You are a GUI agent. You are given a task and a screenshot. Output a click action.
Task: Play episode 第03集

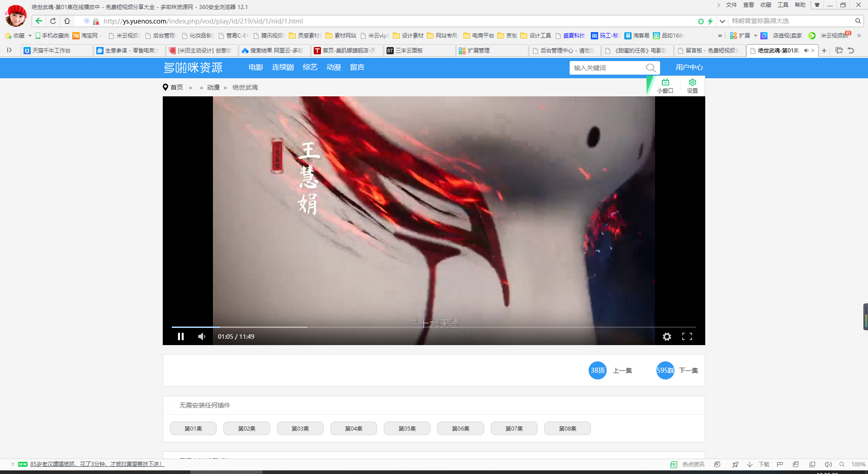(x=300, y=428)
